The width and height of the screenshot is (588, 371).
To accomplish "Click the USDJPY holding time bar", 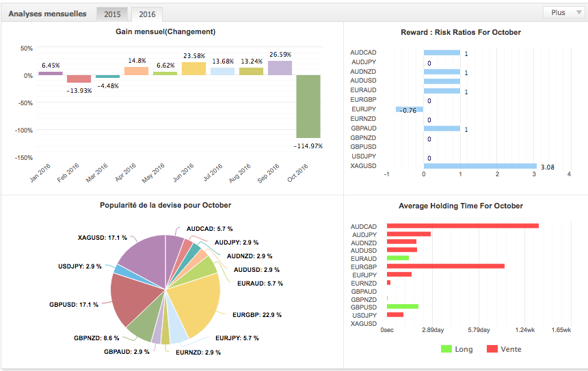I will tap(395, 315).
